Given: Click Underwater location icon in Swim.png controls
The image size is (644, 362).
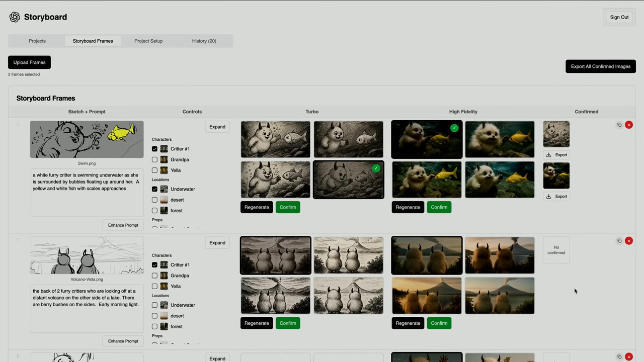Looking at the screenshot, I should coord(164,189).
